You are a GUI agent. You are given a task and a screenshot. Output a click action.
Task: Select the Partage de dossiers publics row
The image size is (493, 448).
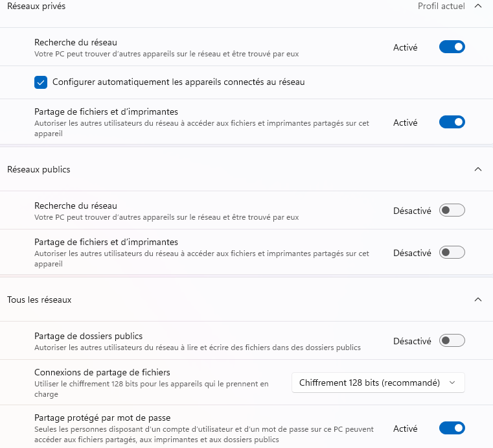(x=246, y=341)
